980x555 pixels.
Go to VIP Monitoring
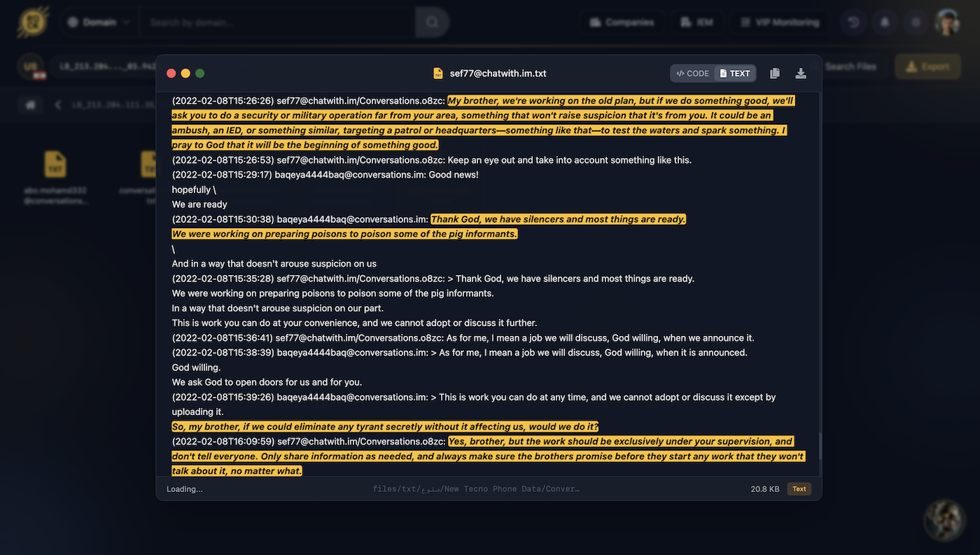tap(779, 22)
